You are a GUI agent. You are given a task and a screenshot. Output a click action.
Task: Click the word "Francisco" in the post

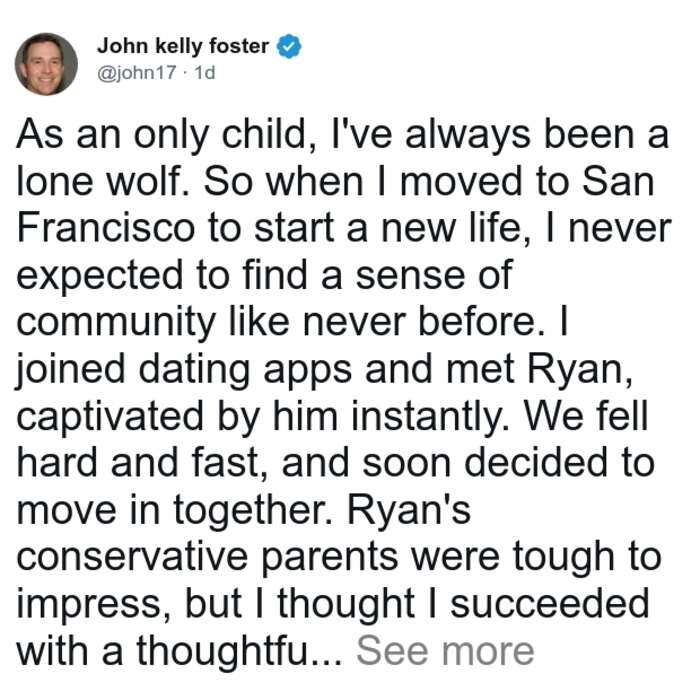tap(106, 229)
